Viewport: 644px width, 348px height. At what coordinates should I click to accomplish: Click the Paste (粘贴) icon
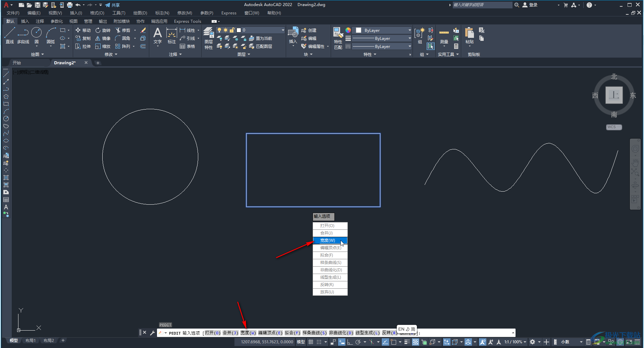470,36
